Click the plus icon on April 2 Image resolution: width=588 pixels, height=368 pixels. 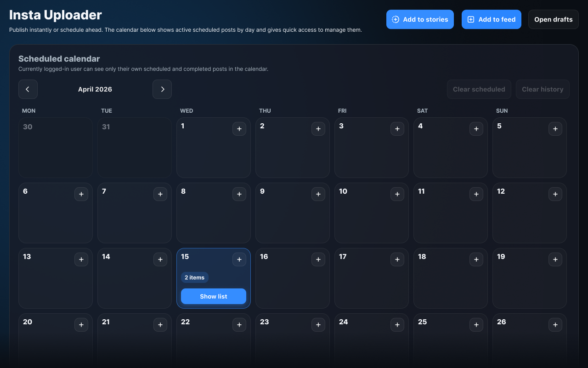[318, 129]
